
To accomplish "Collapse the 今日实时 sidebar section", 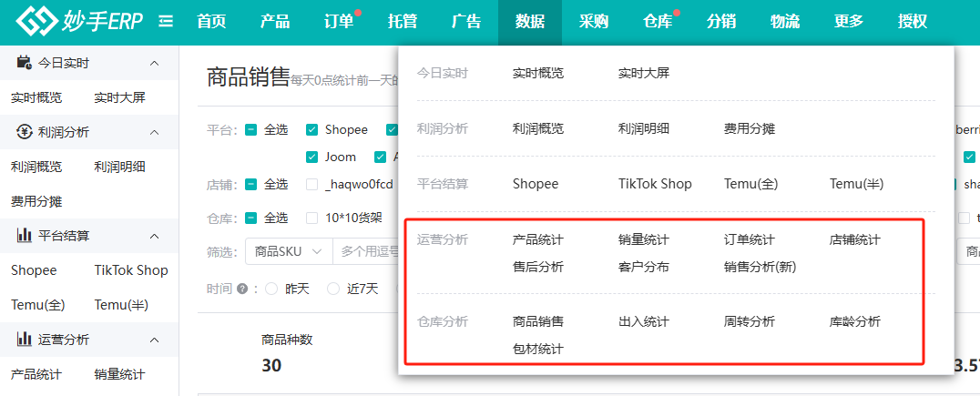I will 154,63.
